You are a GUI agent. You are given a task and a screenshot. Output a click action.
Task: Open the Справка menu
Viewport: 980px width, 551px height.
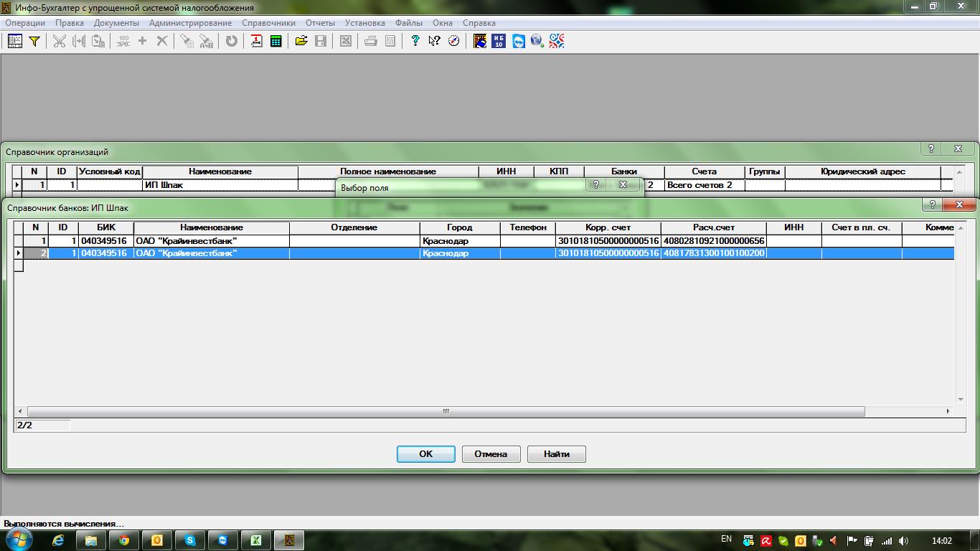tap(479, 23)
